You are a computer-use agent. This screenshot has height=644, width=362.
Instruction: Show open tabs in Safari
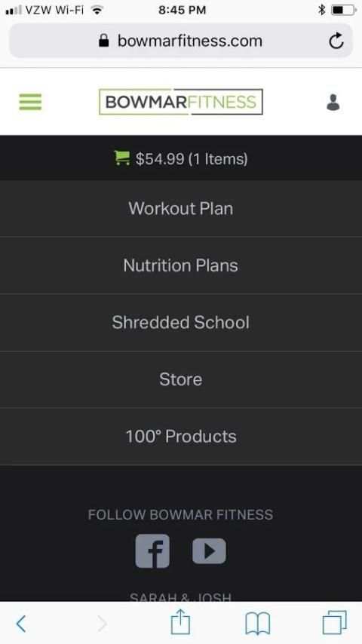tap(334, 623)
